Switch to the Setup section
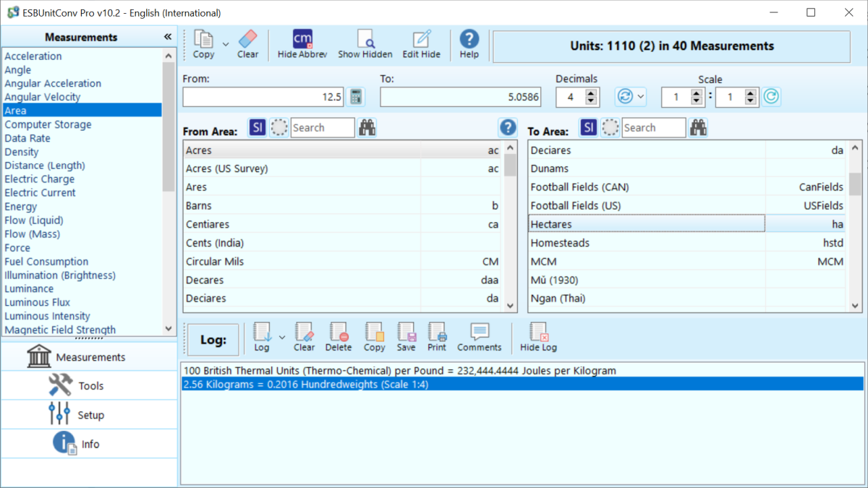The width and height of the screenshot is (868, 488). (x=89, y=415)
